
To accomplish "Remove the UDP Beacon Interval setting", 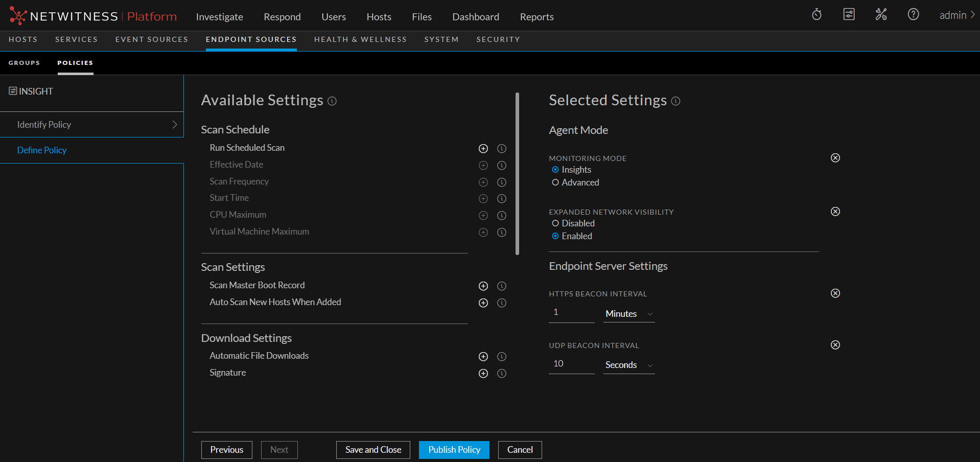I will 835,345.
